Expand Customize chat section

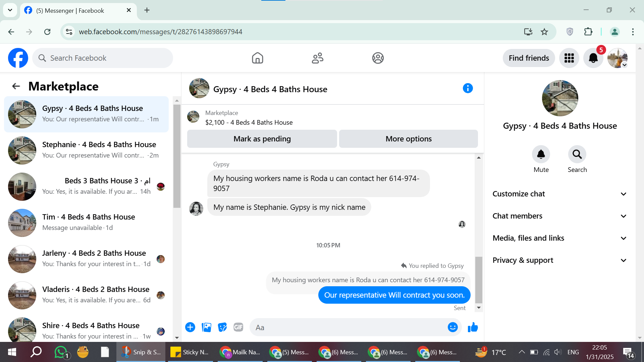point(560,194)
